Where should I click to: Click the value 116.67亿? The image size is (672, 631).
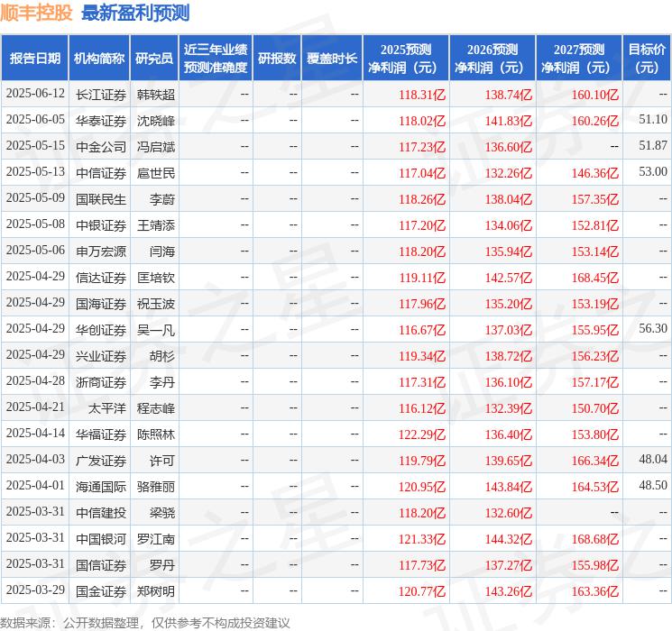pyautogui.click(x=422, y=330)
